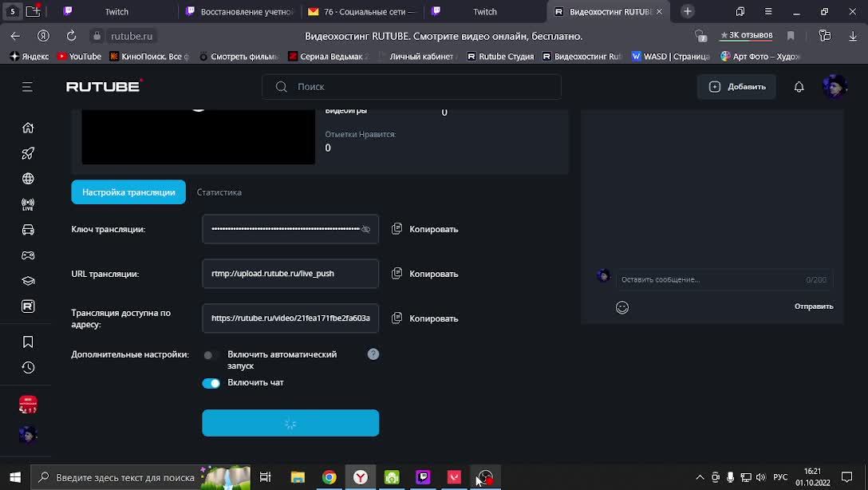This screenshot has width=868, height=490.
Task: Enable the automatic start toggle
Action: (x=211, y=355)
